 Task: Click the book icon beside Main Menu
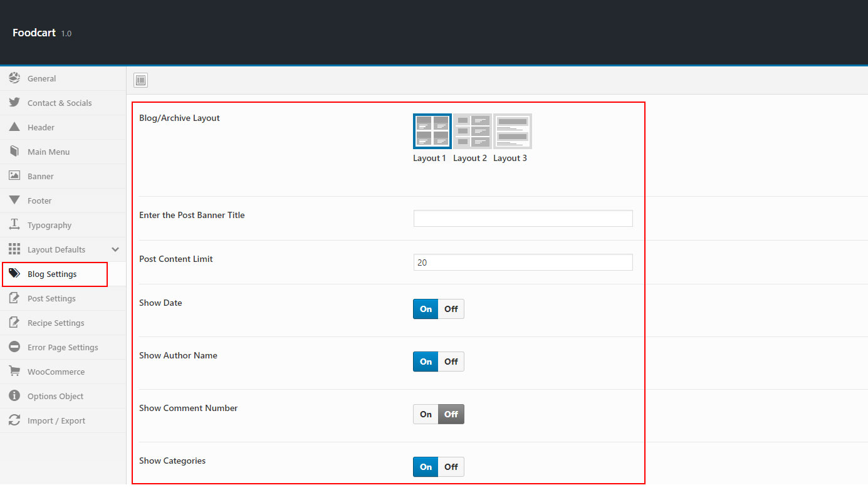[14, 152]
